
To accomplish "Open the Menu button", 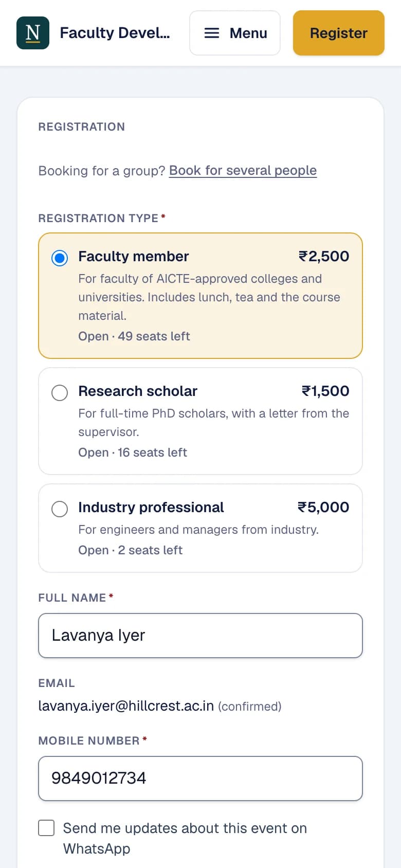I will coord(235,33).
